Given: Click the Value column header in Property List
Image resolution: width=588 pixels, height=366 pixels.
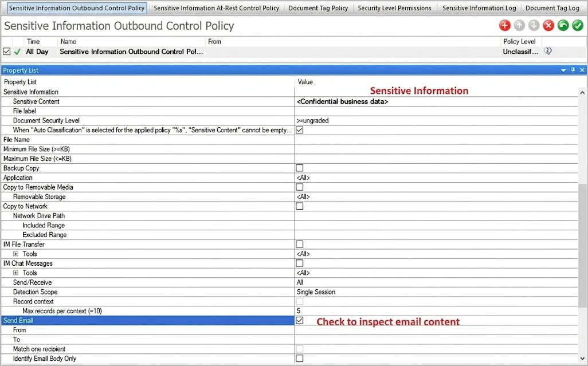Looking at the screenshot, I should coord(436,82).
